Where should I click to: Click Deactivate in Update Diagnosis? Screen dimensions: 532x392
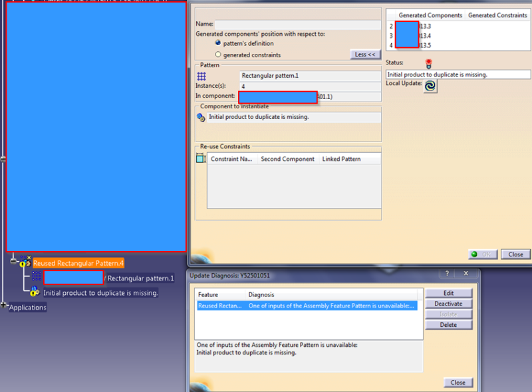coord(448,304)
